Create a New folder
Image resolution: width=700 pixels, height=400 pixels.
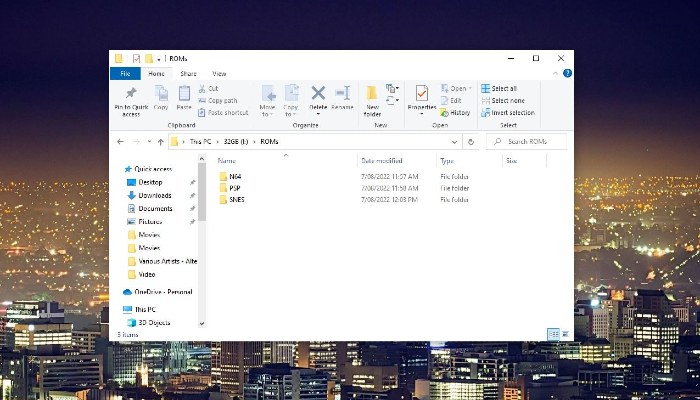coord(372,101)
